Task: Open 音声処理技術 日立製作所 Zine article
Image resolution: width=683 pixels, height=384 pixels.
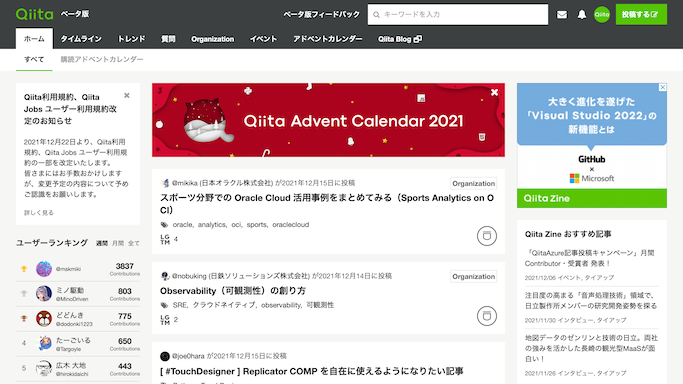Action: point(591,300)
